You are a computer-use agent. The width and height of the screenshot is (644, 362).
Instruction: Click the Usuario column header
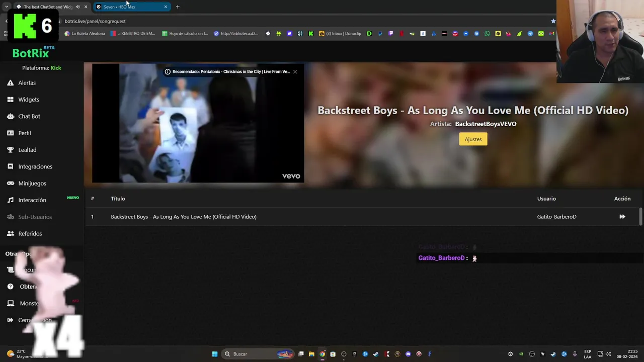(546, 199)
